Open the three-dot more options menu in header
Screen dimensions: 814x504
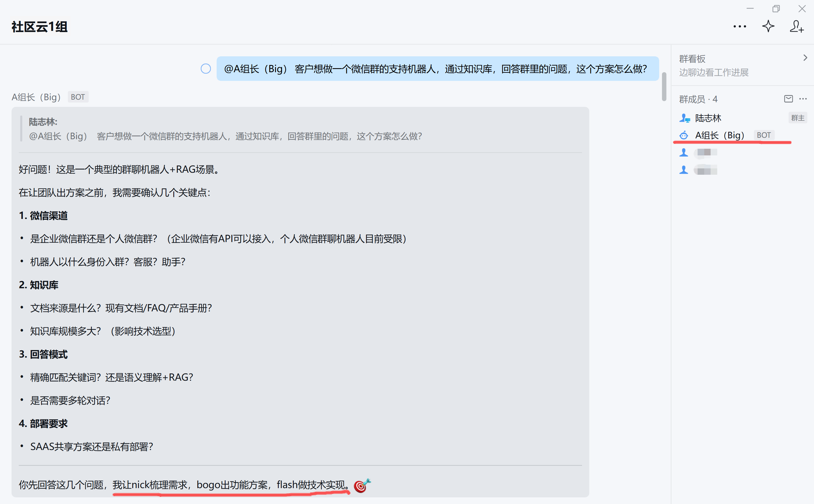[x=739, y=26]
